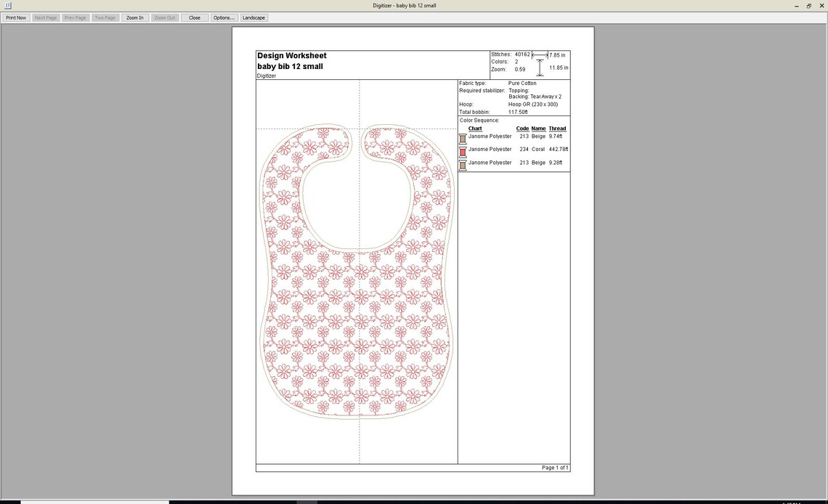Open the Digitizer system menu icon
Screen dimensions: 828x504
pyautogui.click(x=7, y=5)
